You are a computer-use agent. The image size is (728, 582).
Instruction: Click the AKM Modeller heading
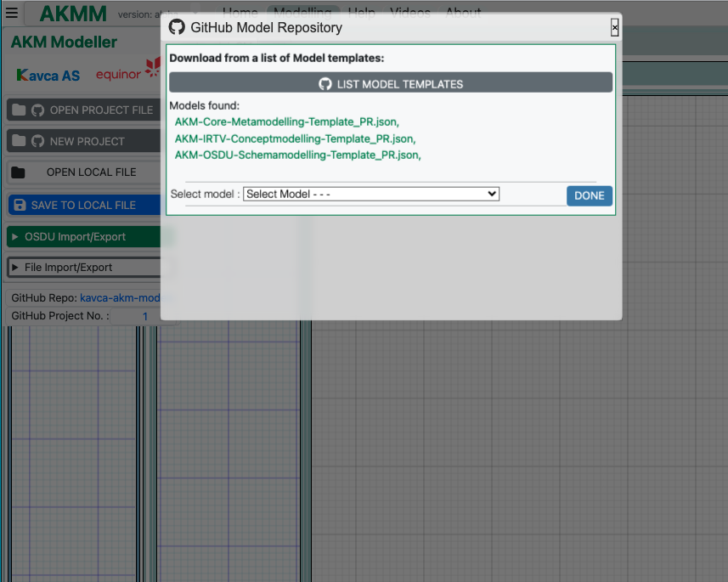64,42
